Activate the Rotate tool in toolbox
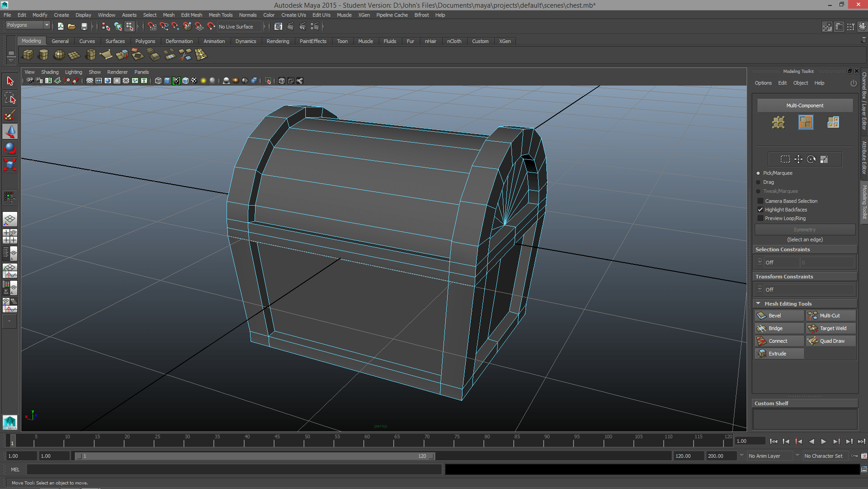 pos(10,148)
